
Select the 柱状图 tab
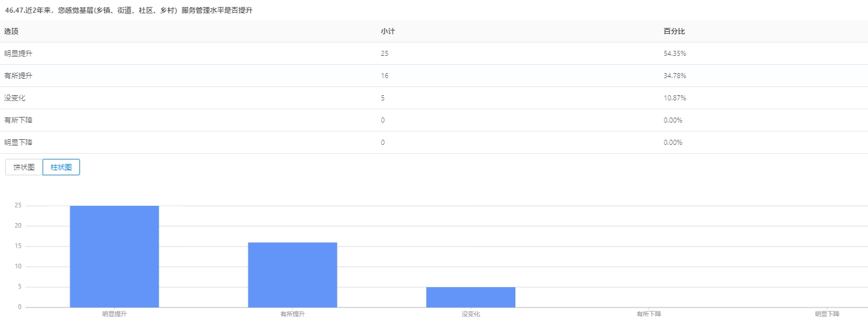tap(61, 167)
